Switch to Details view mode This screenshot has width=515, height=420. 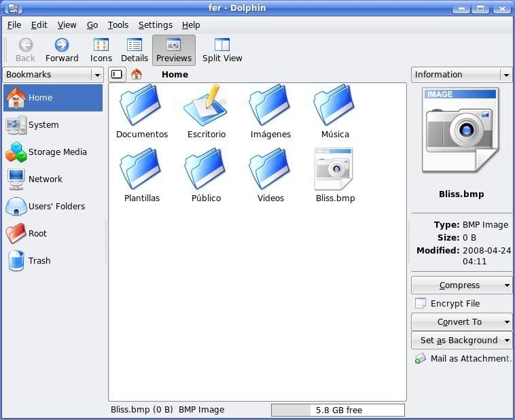[x=135, y=50]
